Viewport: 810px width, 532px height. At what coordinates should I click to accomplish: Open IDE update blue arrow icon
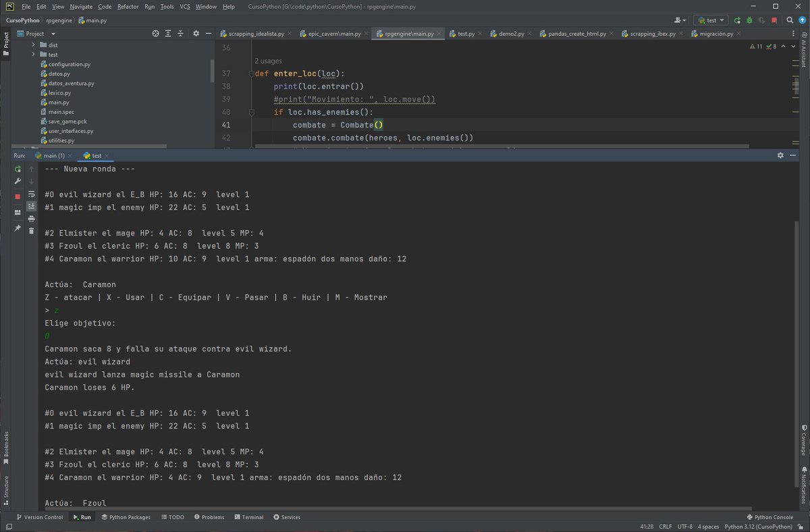coord(801,20)
